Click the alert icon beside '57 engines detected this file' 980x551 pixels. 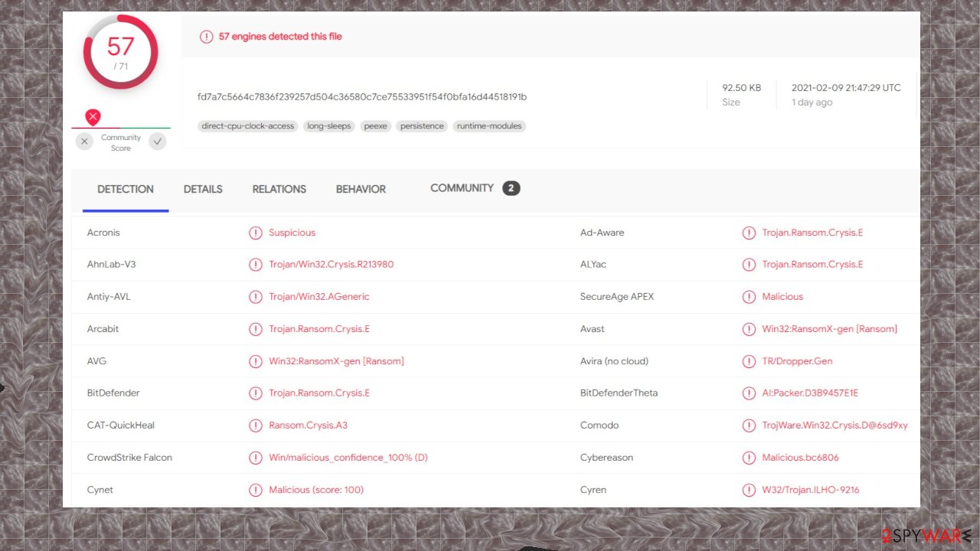point(206,37)
